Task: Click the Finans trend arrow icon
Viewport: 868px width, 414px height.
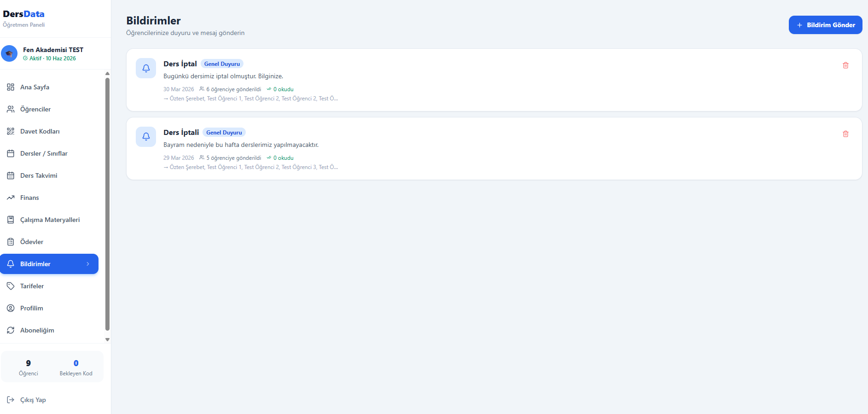Action: 11,198
